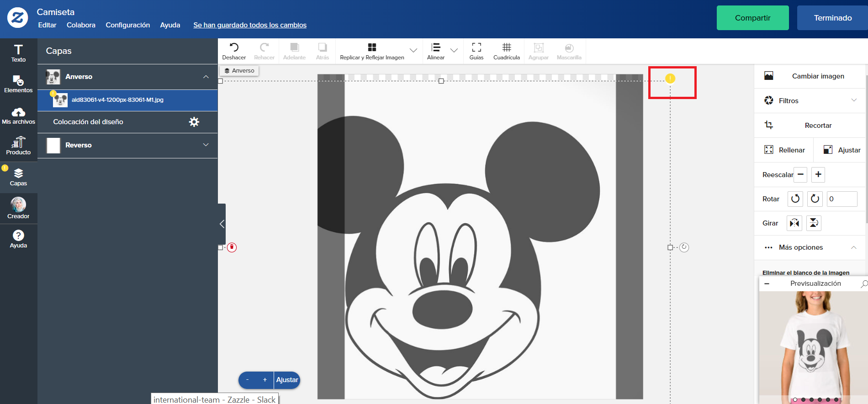Flip image horizontally via Girar
This screenshot has width=868, height=404.
(794, 223)
